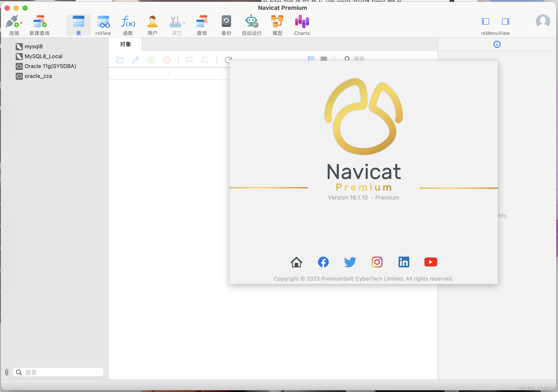Screen dimensions: 558x392
Task: Switch to list view mode
Action: (311, 58)
